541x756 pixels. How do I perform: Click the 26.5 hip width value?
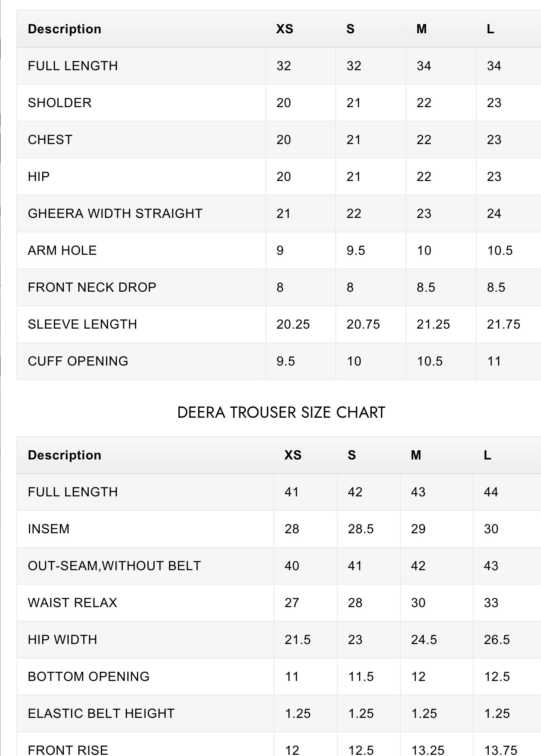tap(497, 640)
